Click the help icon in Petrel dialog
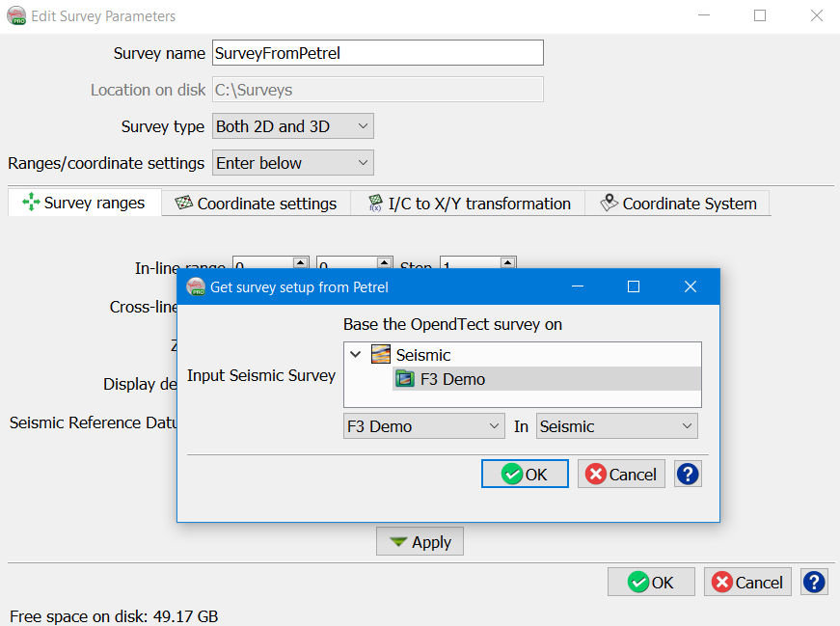This screenshot has height=626, width=840. [688, 474]
